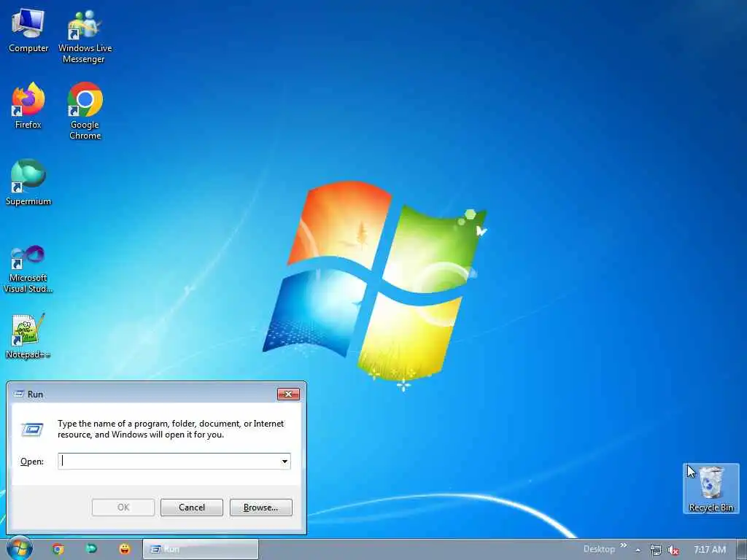This screenshot has height=560, width=747.
Task: Close the Run dialog
Action: (288, 394)
